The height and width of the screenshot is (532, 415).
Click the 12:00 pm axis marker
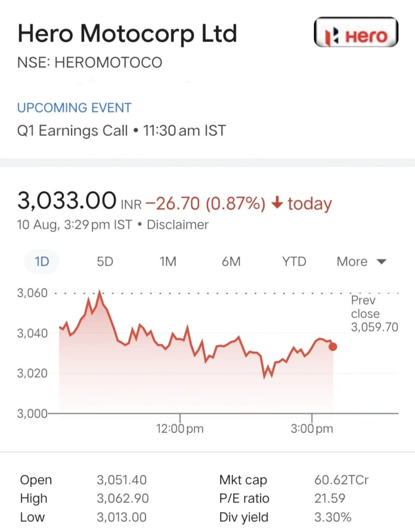(180, 429)
